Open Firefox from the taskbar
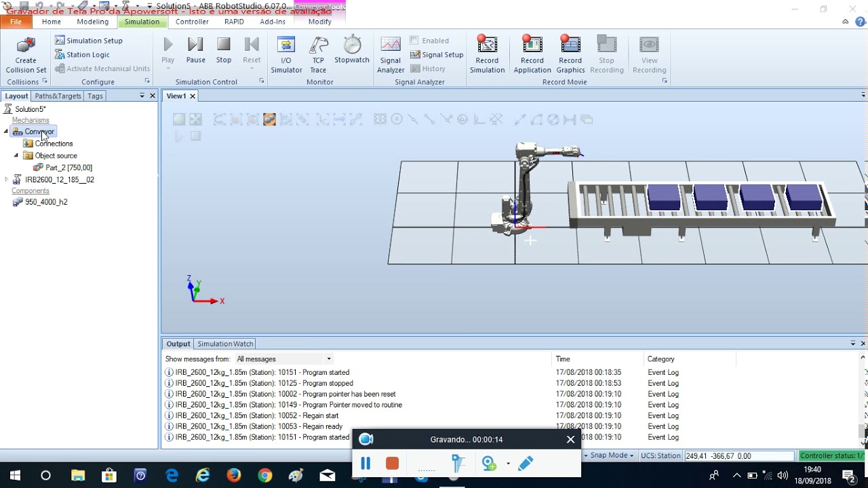868x488 pixels. point(234,476)
